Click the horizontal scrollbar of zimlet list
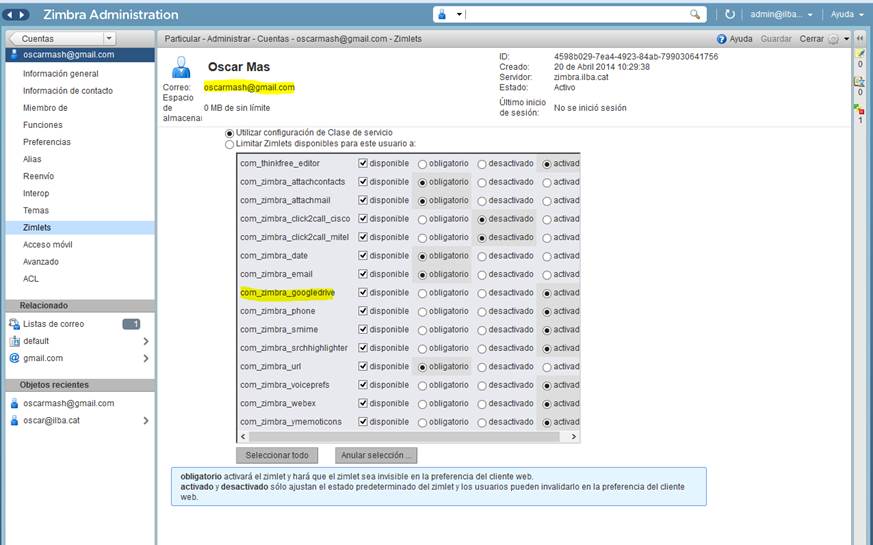This screenshot has width=873, height=545. click(404, 437)
